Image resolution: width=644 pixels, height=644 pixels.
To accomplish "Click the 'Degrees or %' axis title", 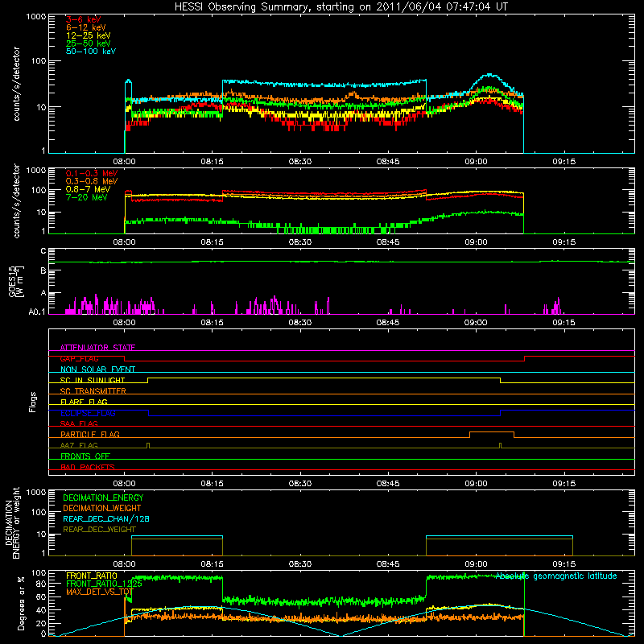I will (x=21, y=603).
